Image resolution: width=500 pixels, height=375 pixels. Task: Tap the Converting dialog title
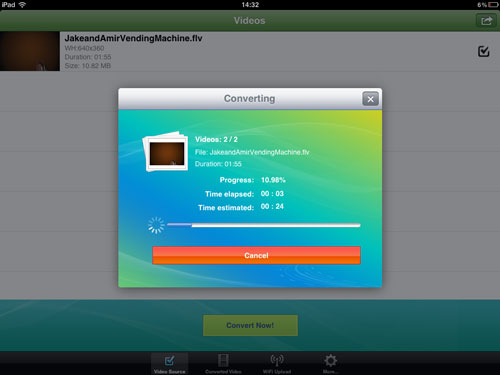249,99
